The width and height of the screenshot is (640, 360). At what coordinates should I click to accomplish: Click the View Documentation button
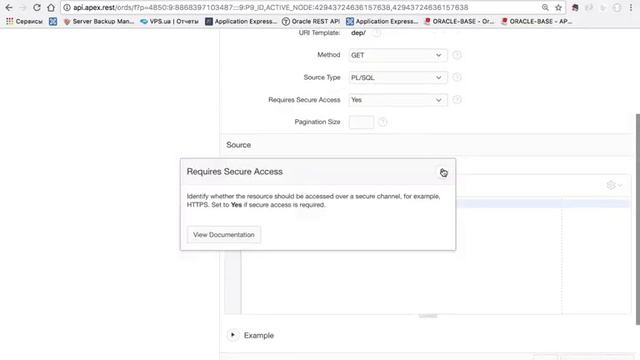point(224,235)
